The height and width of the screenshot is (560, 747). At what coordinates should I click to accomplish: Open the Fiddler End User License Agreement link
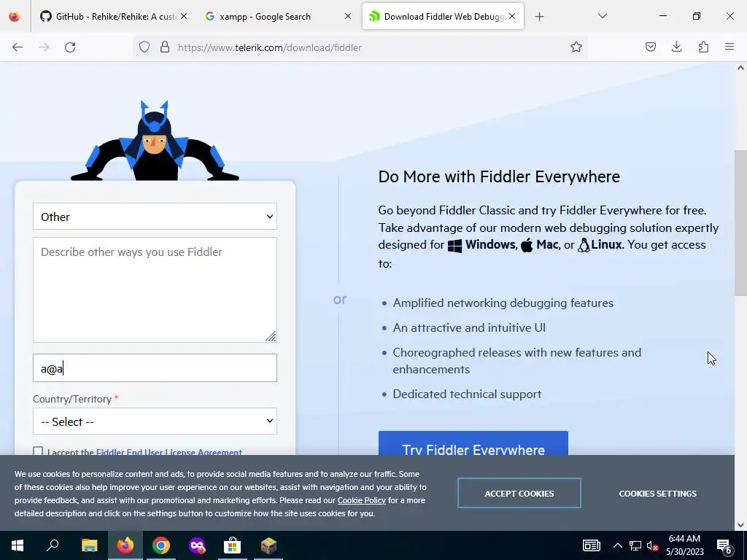(x=169, y=452)
